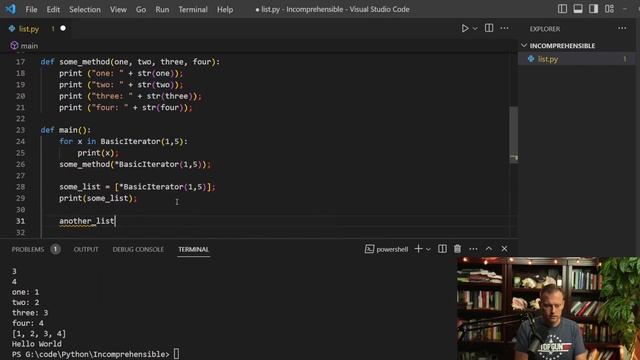640x360 pixels.
Task: Toggle bottom panel layout icon
Action: click(x=578, y=9)
